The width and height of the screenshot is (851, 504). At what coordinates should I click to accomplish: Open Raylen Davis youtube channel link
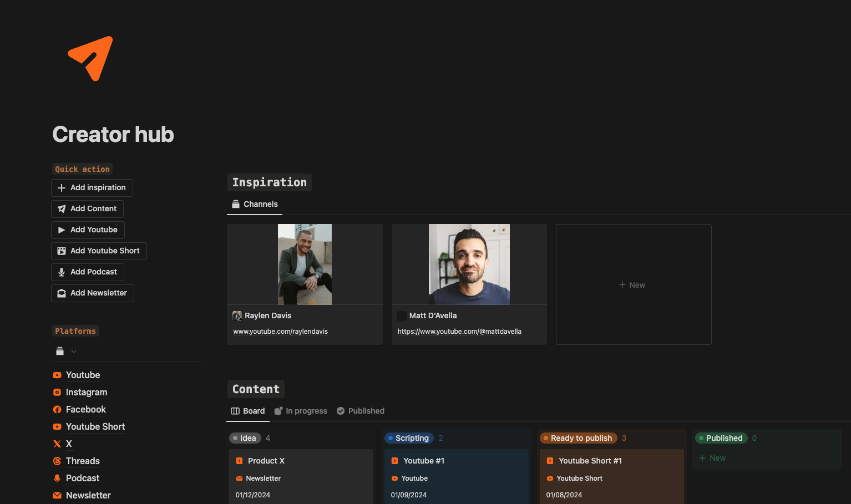tap(280, 332)
